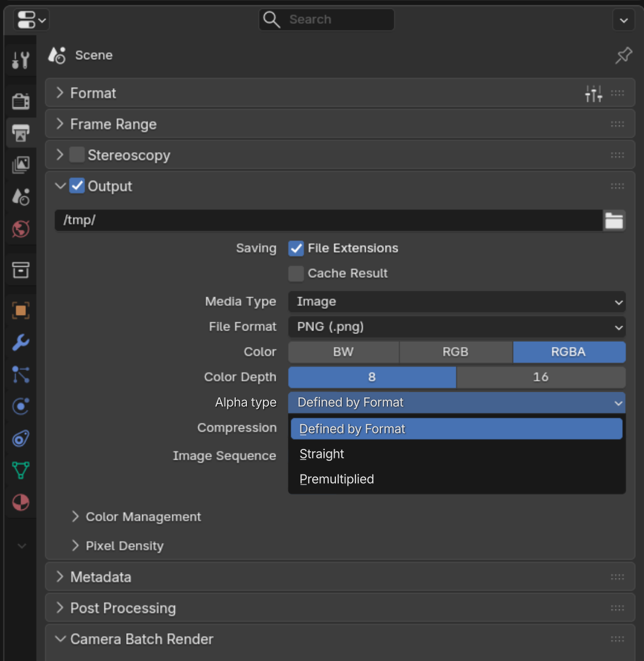This screenshot has width=644, height=661.
Task: Open the Material properties tab
Action: (20, 502)
